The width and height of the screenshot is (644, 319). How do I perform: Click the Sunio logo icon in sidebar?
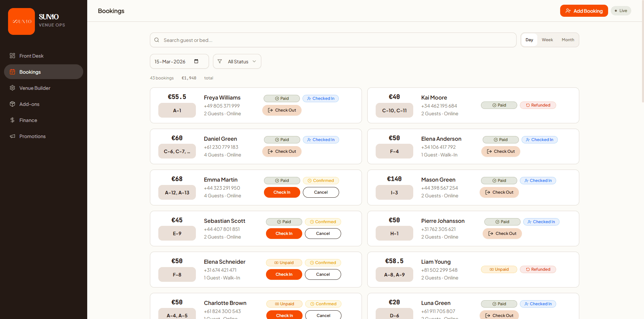(21, 21)
